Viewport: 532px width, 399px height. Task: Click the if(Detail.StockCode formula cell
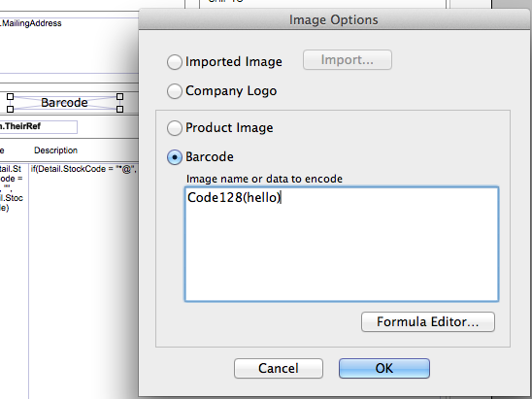(83, 169)
